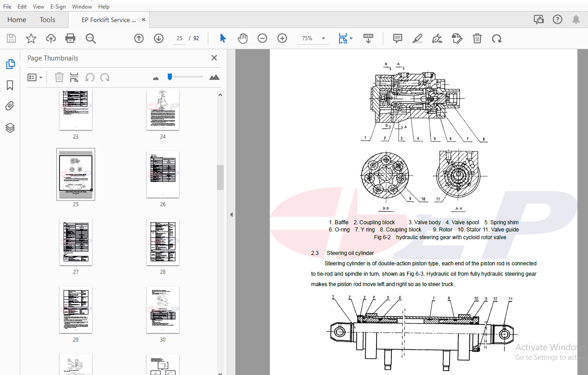Viewport: 588px width, 375px height.
Task: Zoom out with the minus circle
Action: (262, 38)
